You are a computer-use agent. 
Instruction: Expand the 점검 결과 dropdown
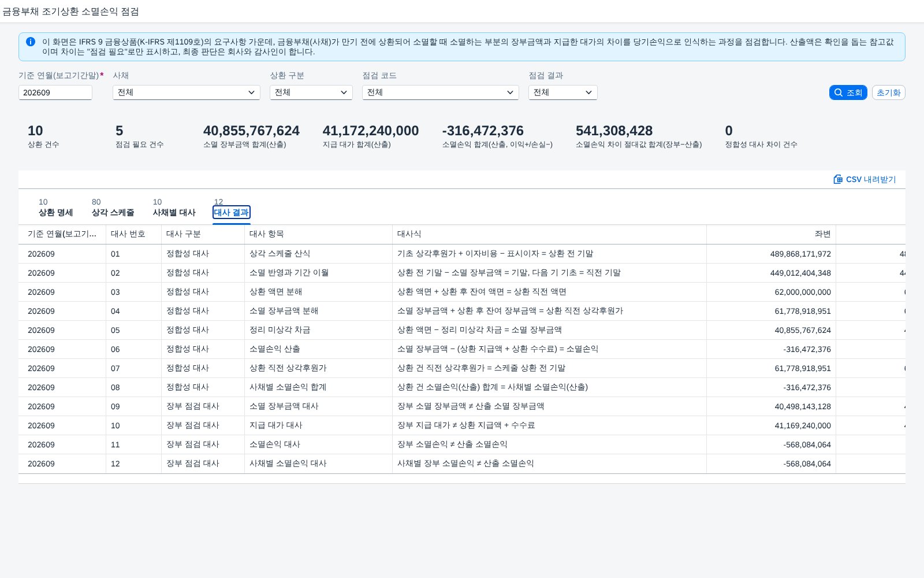(x=563, y=92)
